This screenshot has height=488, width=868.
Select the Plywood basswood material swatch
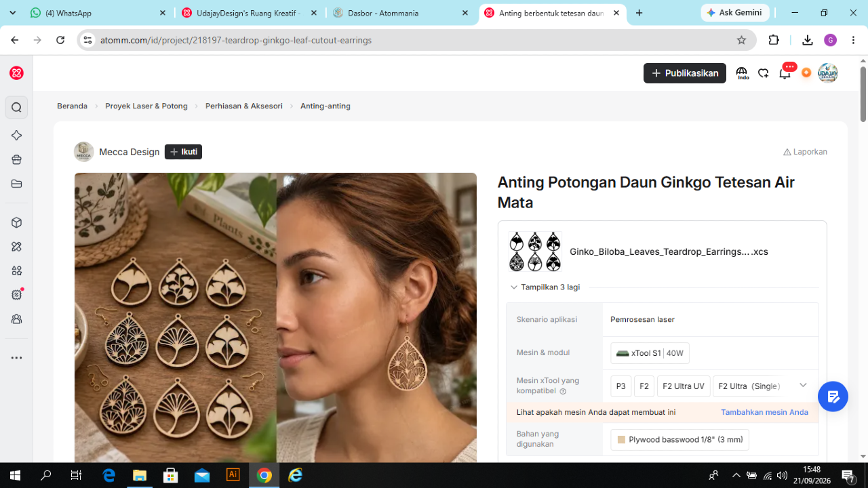click(x=680, y=440)
